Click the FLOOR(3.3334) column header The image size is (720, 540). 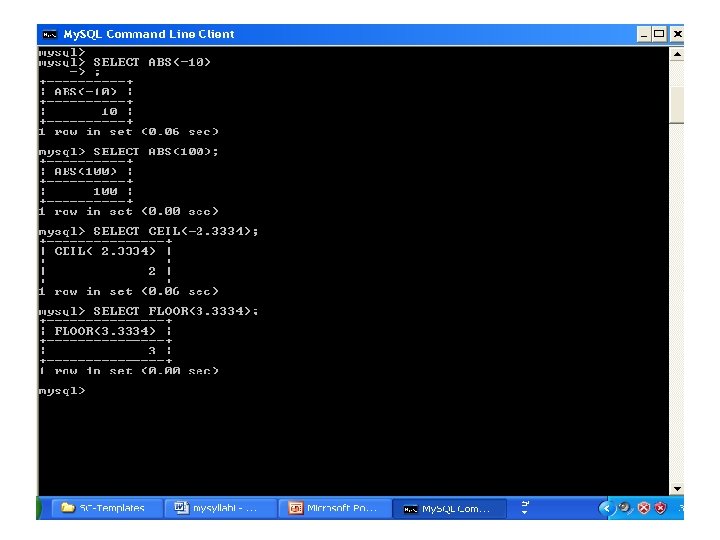[x=105, y=331]
